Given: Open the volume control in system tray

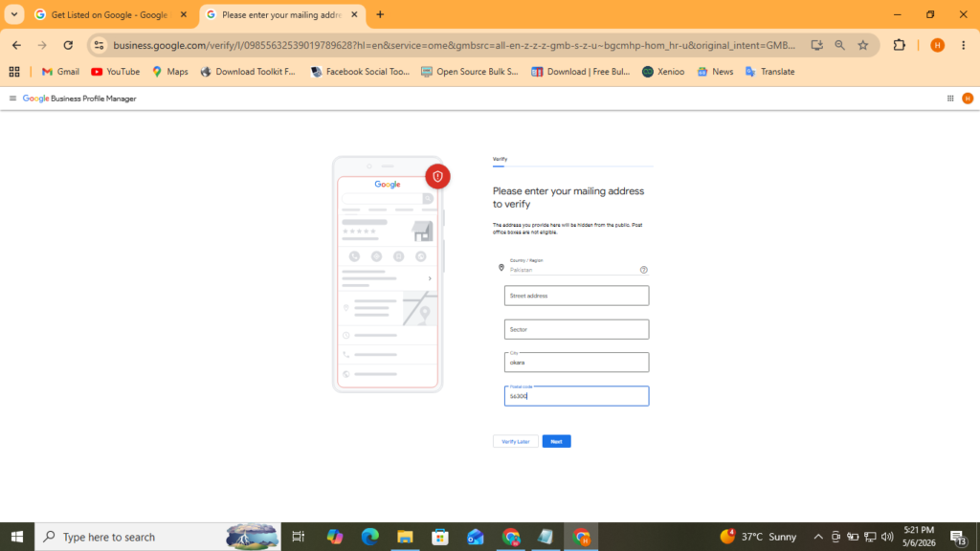Looking at the screenshot, I should (x=887, y=537).
